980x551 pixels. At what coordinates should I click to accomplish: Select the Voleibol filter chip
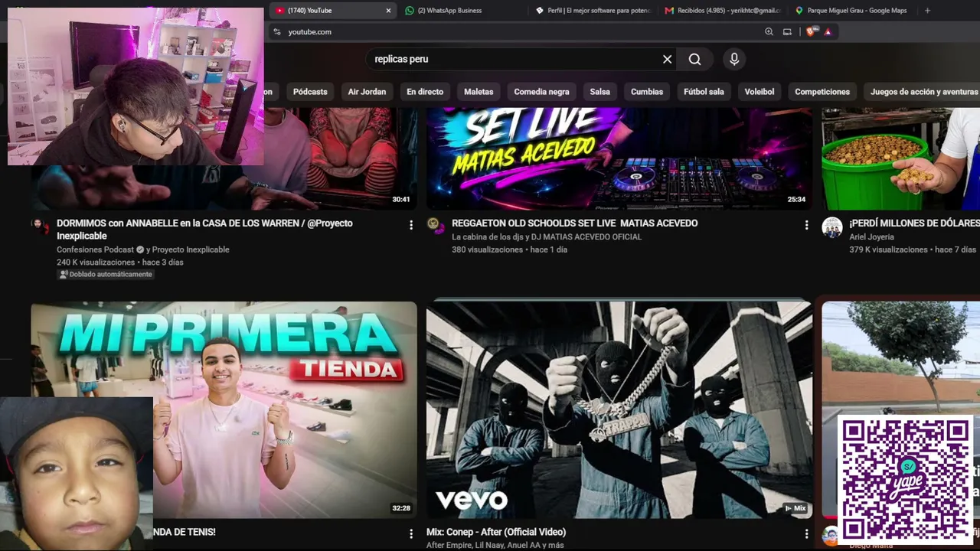[x=759, y=92]
